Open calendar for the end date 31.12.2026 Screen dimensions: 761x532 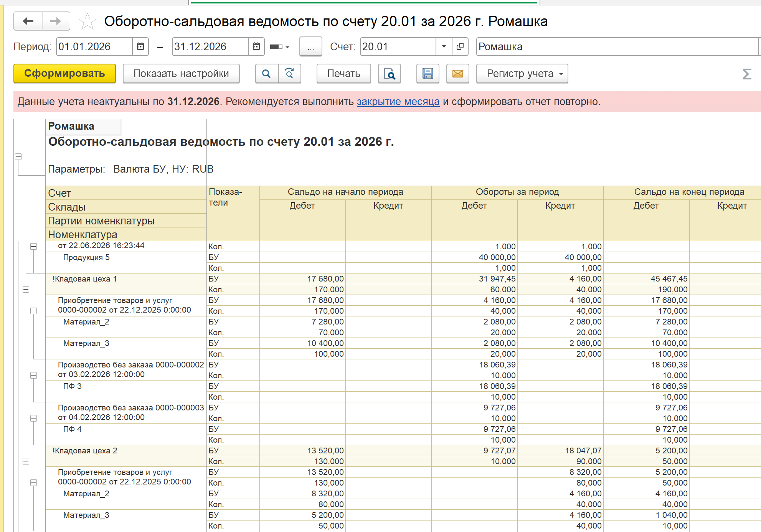coord(256,46)
